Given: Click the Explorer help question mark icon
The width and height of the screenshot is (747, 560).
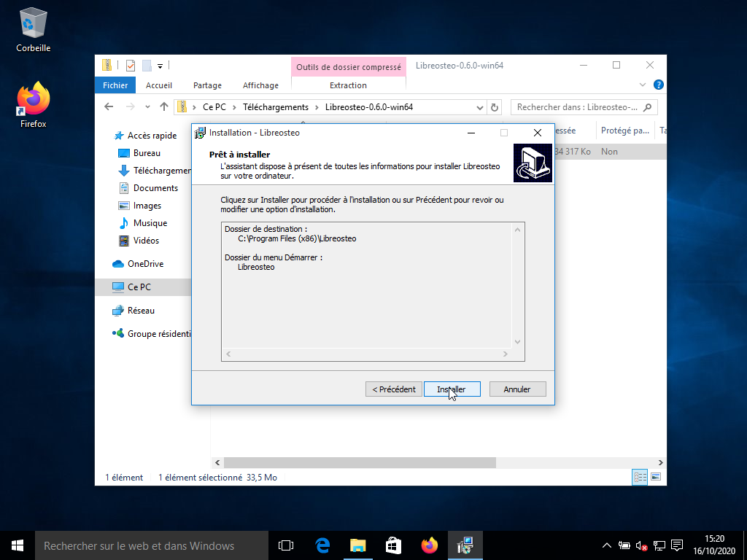Looking at the screenshot, I should [x=659, y=85].
